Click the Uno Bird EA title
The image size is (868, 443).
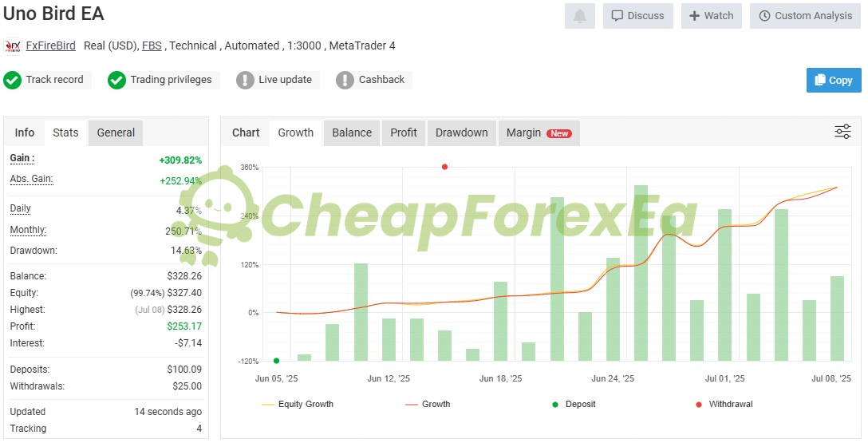53,14
